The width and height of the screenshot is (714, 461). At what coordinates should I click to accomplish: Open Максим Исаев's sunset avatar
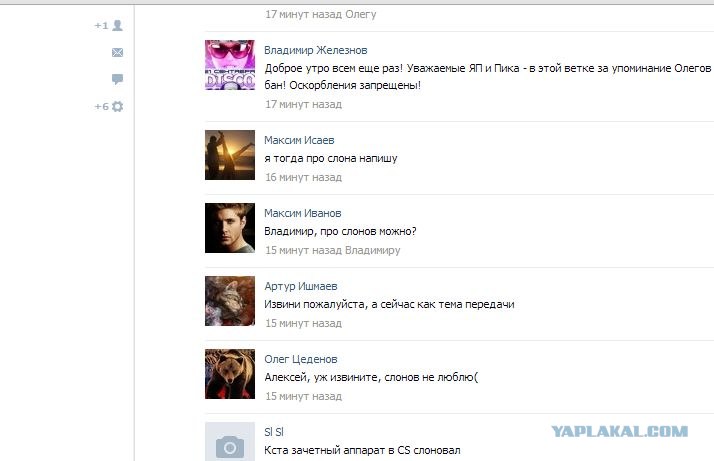(x=230, y=155)
